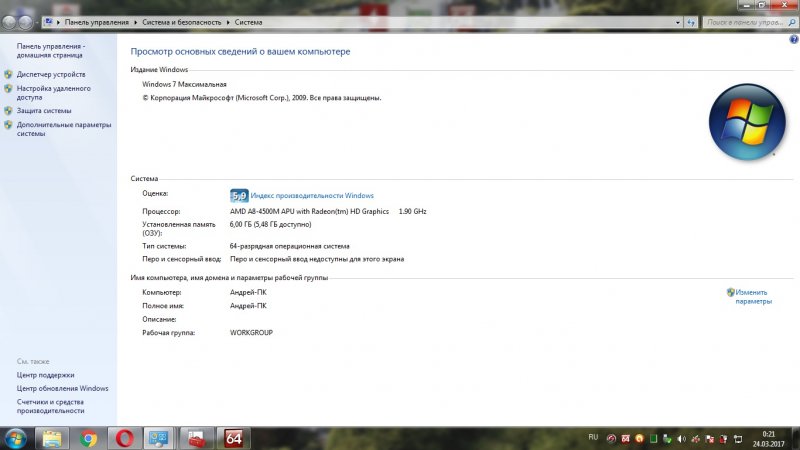Screen dimensions: 800x450
Task: Click the red 64 application taskbar icon
Action: tap(234, 438)
